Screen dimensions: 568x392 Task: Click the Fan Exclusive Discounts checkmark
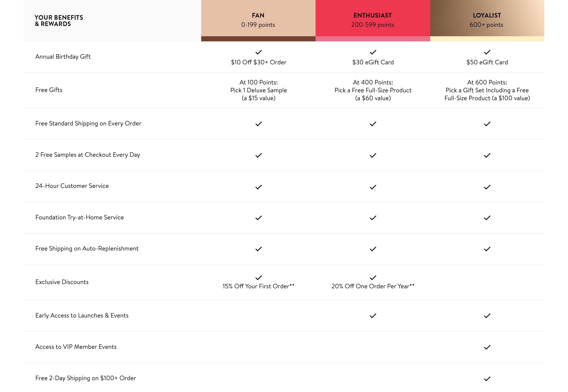pyautogui.click(x=258, y=278)
